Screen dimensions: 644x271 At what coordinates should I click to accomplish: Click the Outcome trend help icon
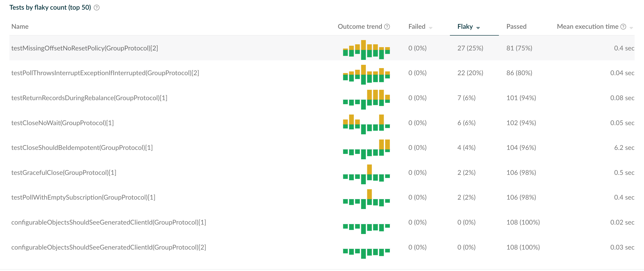(x=387, y=26)
